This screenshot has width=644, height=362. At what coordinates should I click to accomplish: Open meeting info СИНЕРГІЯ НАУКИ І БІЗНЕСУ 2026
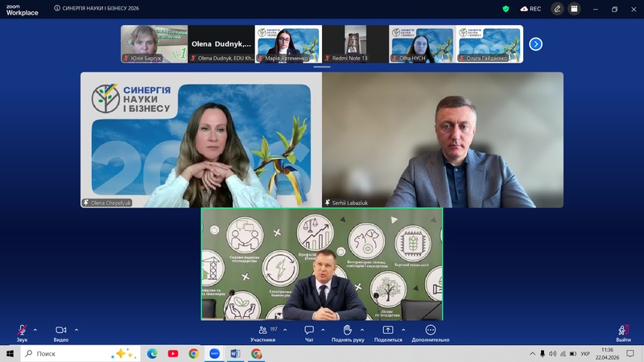97,8
